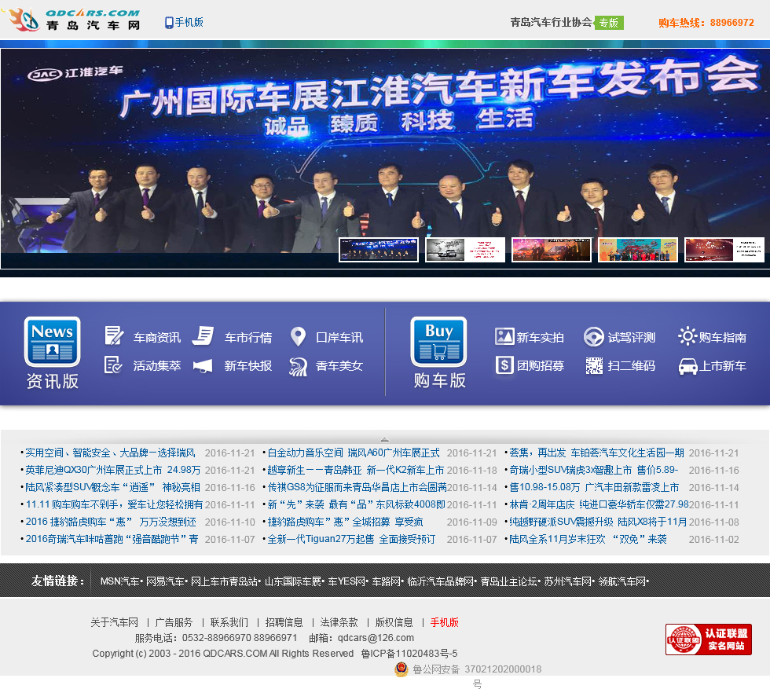The image size is (770, 700).
Task: Click the 活动集萃 checklist icon
Action: [113, 365]
